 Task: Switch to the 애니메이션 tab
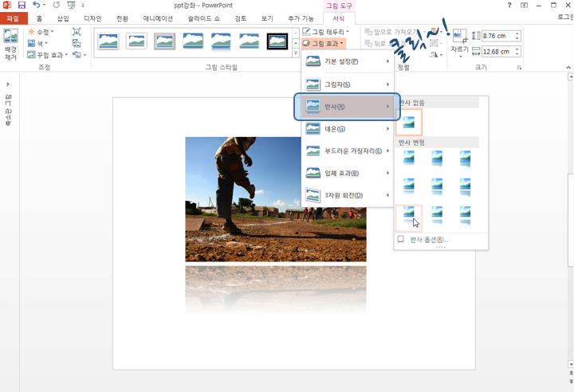pyautogui.click(x=158, y=18)
